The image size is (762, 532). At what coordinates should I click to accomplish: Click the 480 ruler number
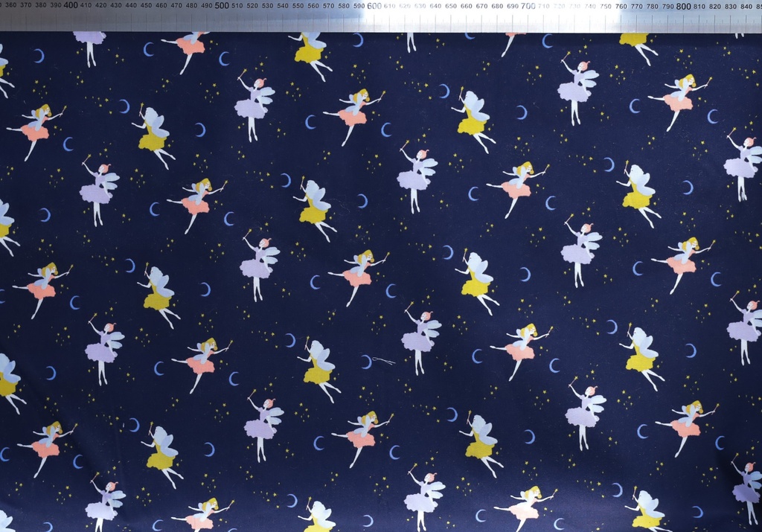pyautogui.click(x=191, y=5)
